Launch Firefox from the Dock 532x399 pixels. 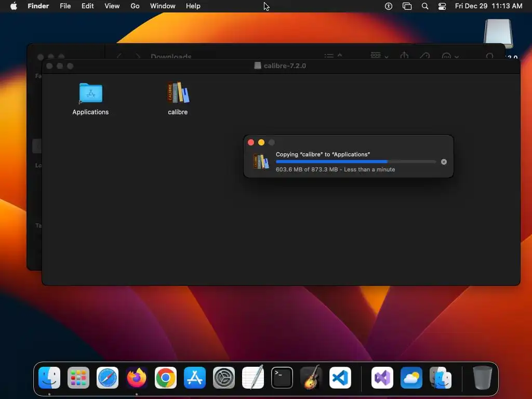tap(137, 378)
